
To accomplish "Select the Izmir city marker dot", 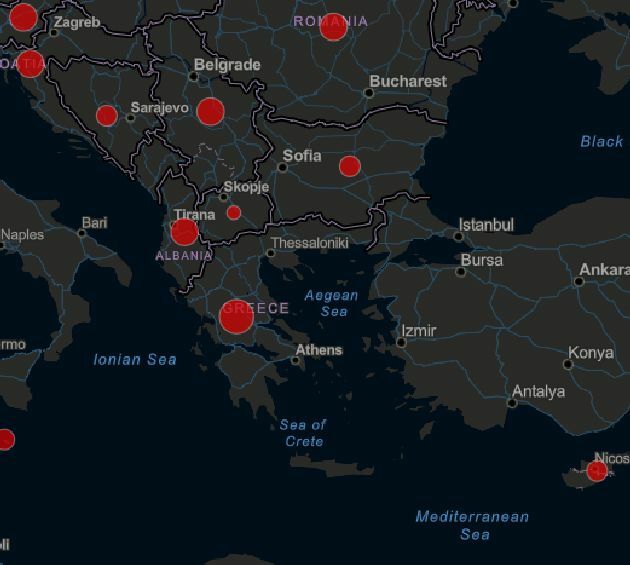I will click(401, 343).
